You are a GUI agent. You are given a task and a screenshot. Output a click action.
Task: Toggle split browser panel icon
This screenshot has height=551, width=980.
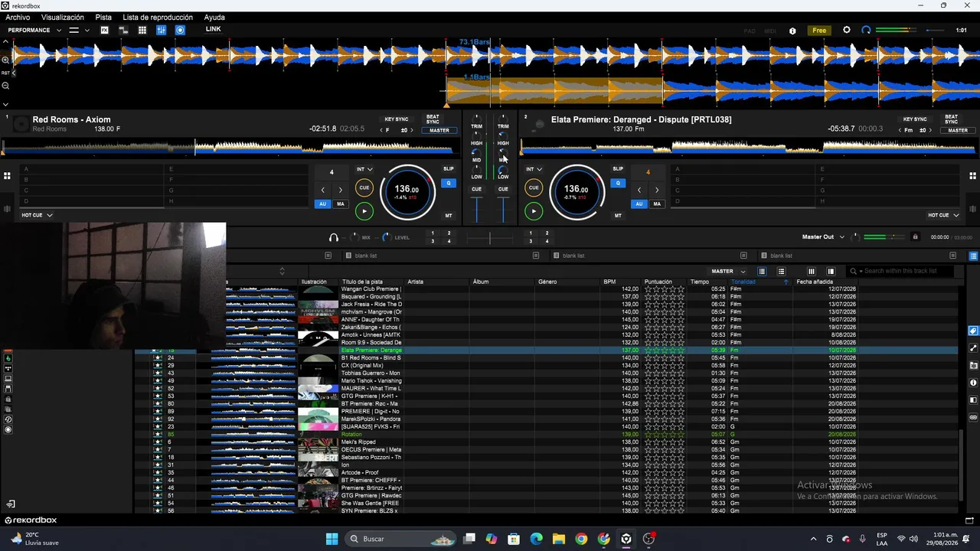click(831, 271)
